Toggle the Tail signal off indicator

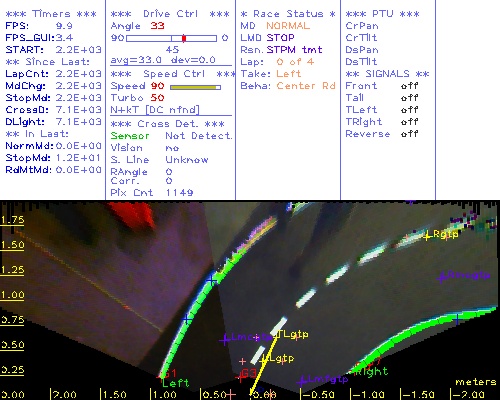(x=409, y=98)
